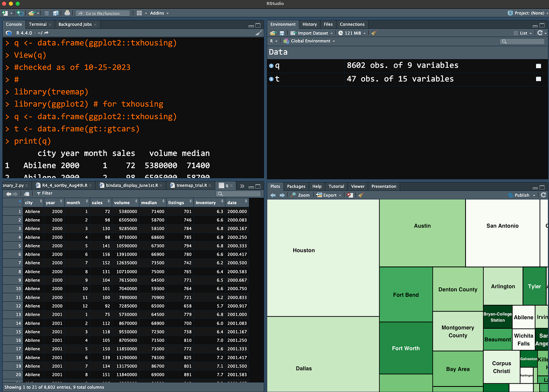This screenshot has width=549, height=392.
Task: Save workspace in Environment pane
Action: pos(282,33)
